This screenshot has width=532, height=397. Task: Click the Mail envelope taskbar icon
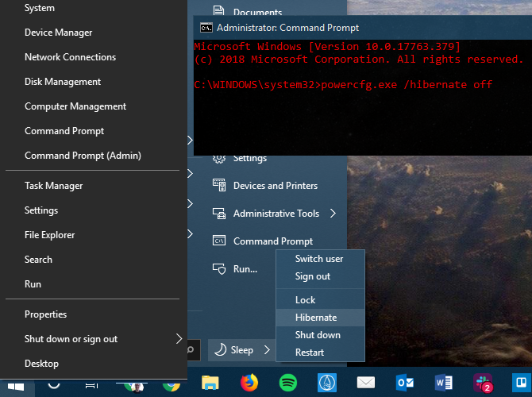pyautogui.click(x=365, y=384)
